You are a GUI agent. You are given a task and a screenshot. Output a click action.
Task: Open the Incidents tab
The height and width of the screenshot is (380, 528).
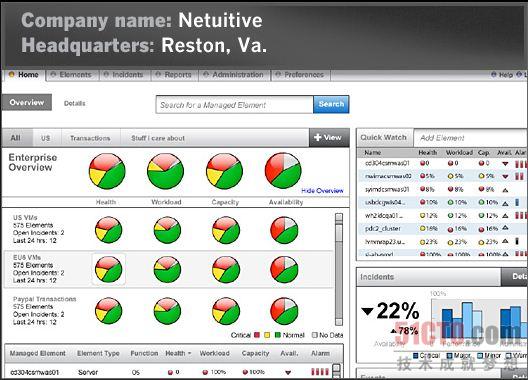click(x=124, y=75)
